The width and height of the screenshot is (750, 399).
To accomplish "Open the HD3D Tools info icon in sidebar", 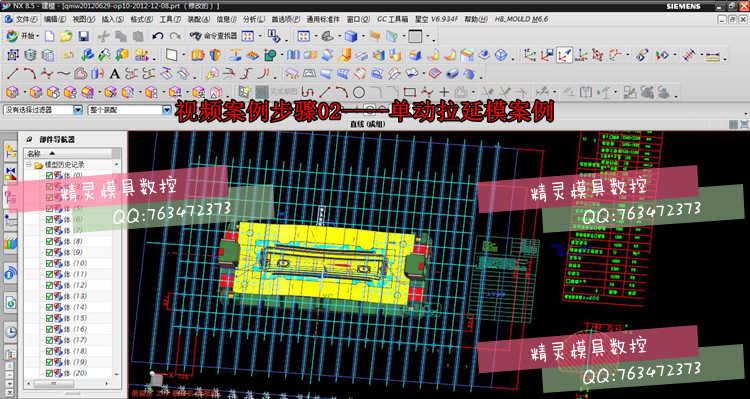I will 11,274.
